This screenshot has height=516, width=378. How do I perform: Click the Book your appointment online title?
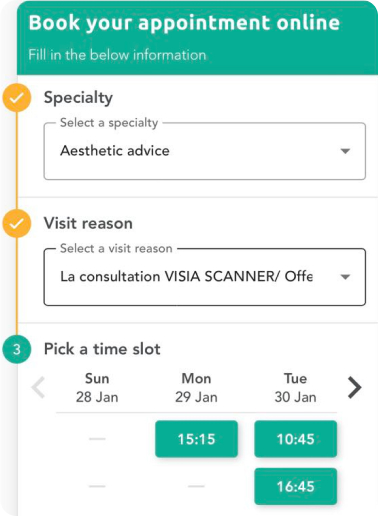coord(184,23)
